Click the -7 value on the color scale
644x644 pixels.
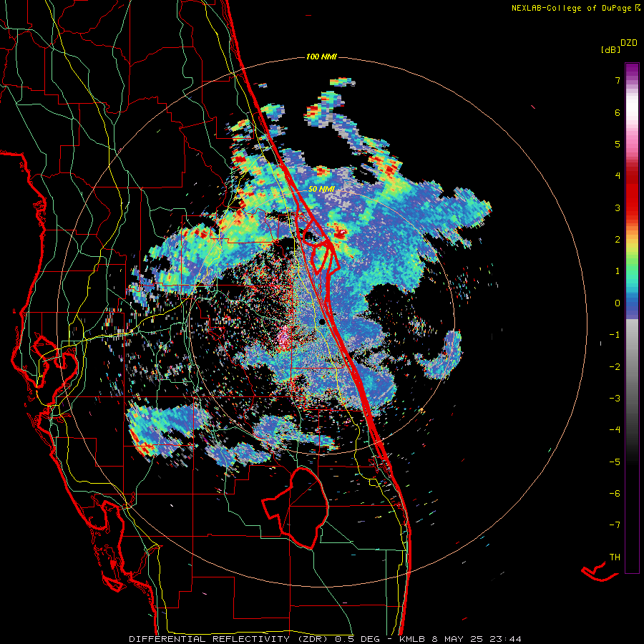click(x=615, y=525)
